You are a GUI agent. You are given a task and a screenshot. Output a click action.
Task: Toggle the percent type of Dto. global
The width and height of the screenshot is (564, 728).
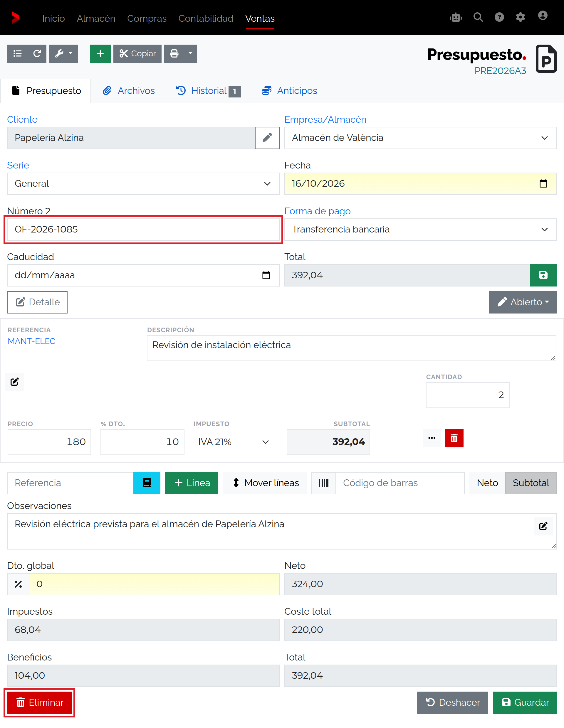(x=18, y=584)
